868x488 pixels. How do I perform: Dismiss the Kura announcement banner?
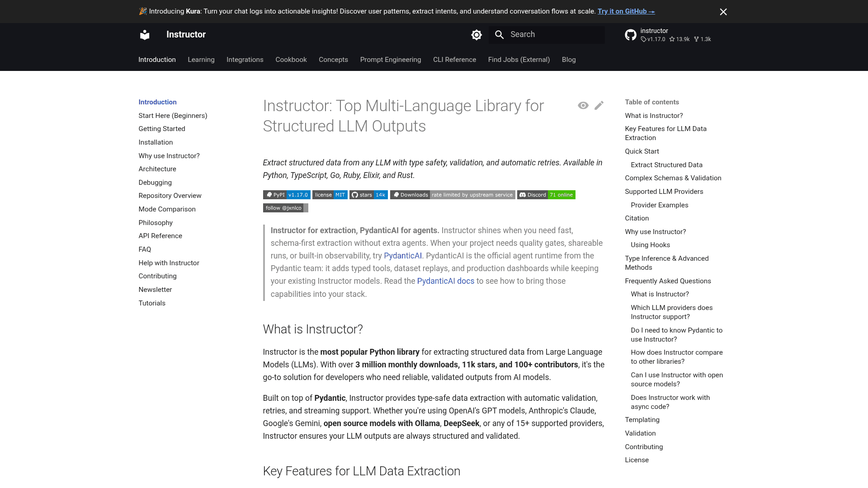(x=723, y=12)
